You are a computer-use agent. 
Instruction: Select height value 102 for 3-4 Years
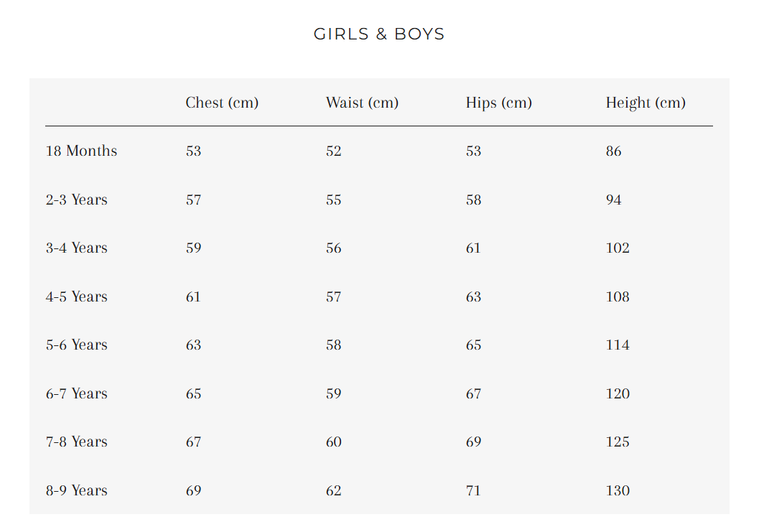[618, 248]
